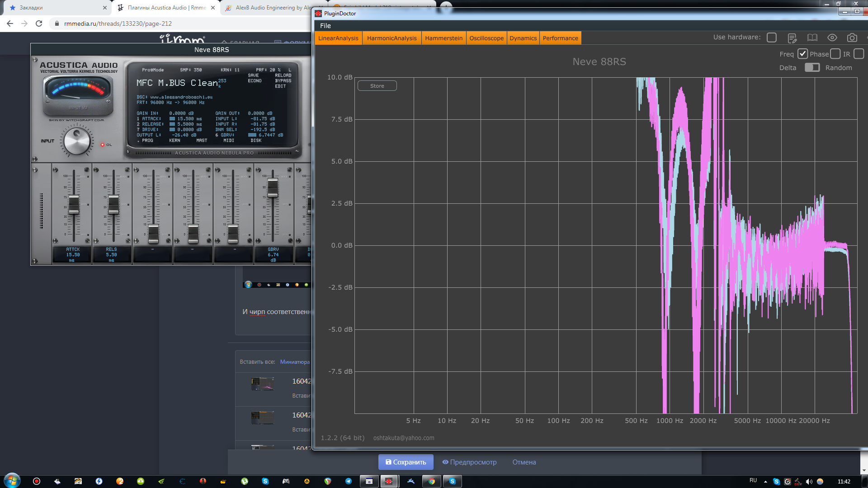This screenshot has width=868, height=488.
Task: Take a snapshot with the camera icon
Action: (x=852, y=38)
